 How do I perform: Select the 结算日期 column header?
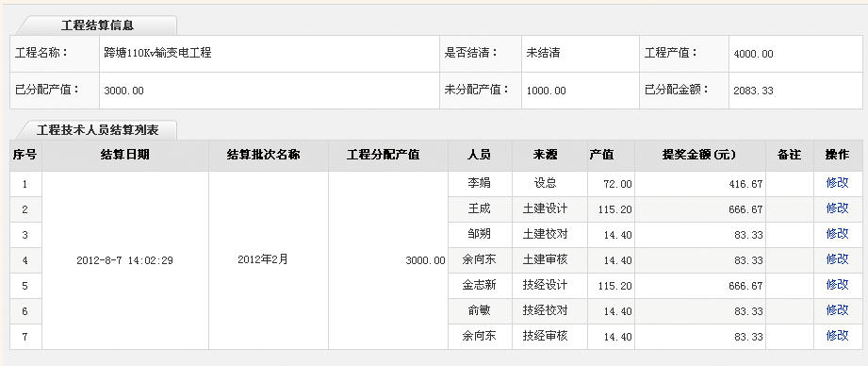[125, 156]
